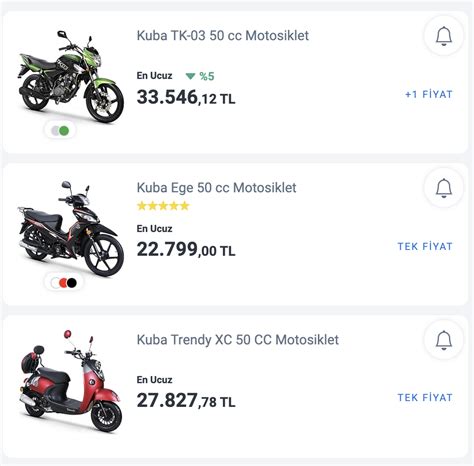Choose the red color swatch on Kuba Ege
The height and width of the screenshot is (466, 474).
pyautogui.click(x=63, y=283)
